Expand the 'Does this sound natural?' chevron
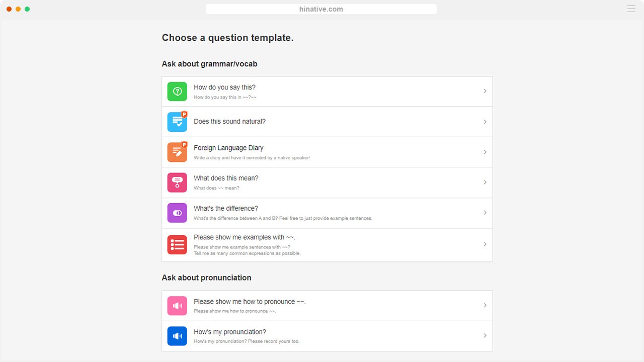This screenshot has width=644, height=362. click(485, 122)
